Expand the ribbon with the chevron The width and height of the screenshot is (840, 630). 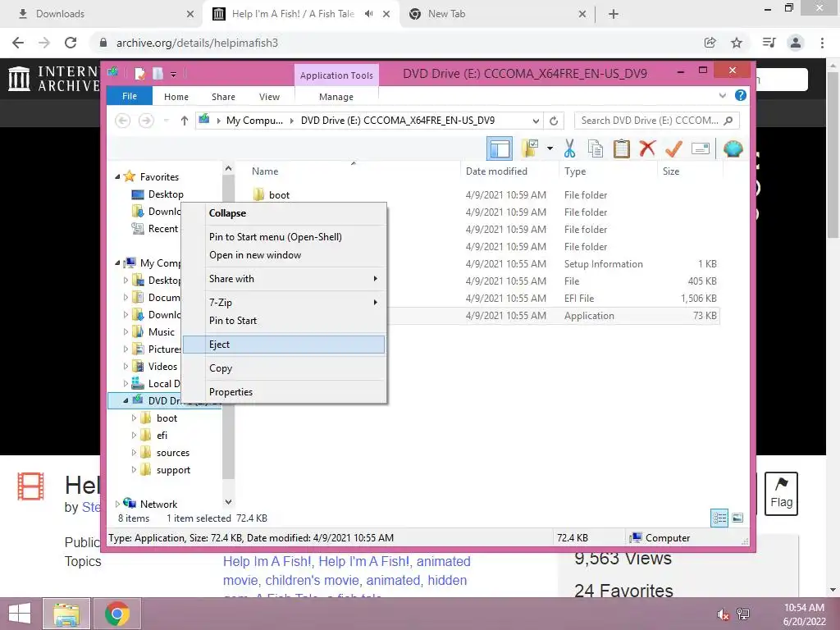click(722, 96)
